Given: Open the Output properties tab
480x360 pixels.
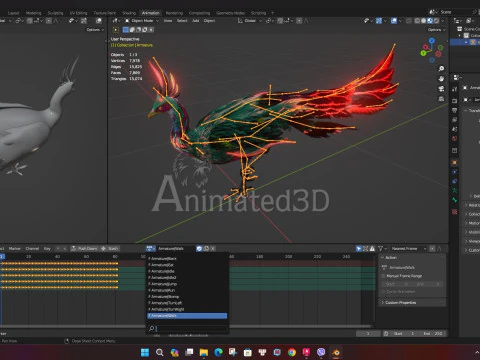Looking at the screenshot, I should coord(455,110).
